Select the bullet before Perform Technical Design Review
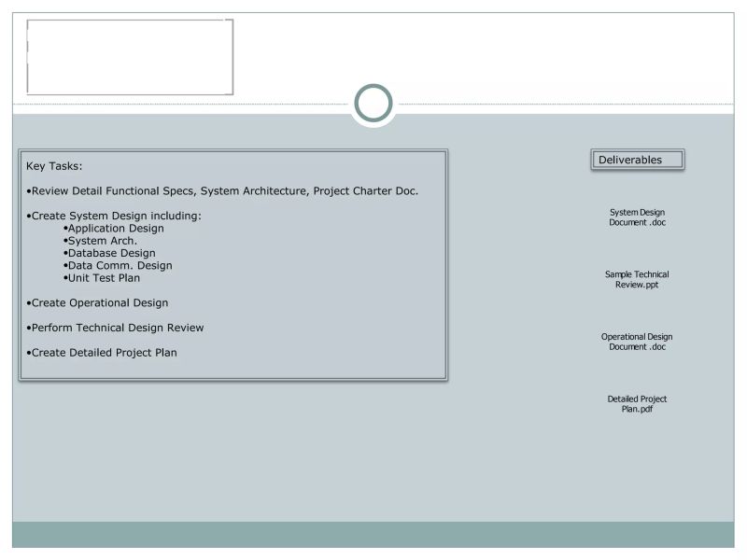Image resolution: width=747 pixels, height=560 pixels. pyautogui.click(x=29, y=328)
